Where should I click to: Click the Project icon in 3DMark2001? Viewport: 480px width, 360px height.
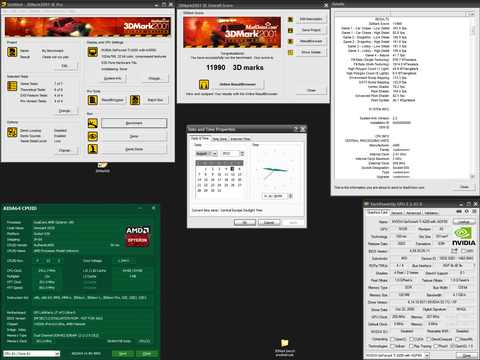click(12, 52)
